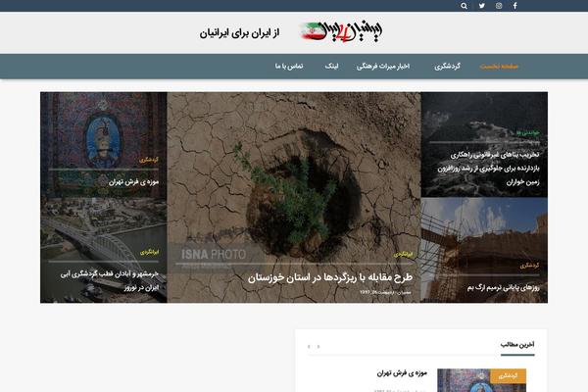
Task: Click the latest post carpet thumbnail image
Action: coord(481,380)
